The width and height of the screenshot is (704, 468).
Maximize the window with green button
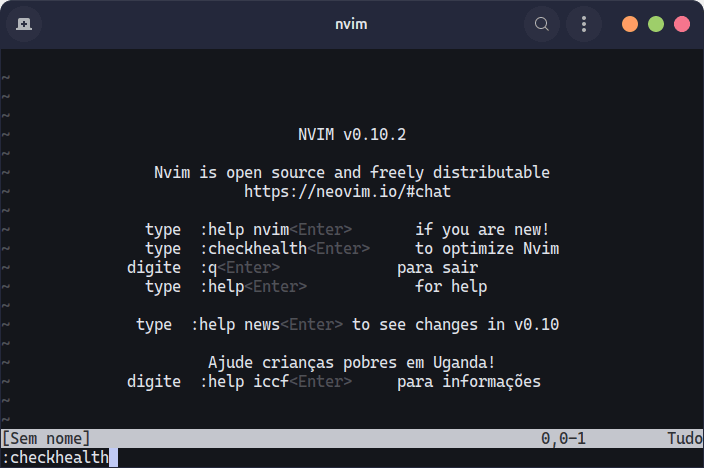656,24
